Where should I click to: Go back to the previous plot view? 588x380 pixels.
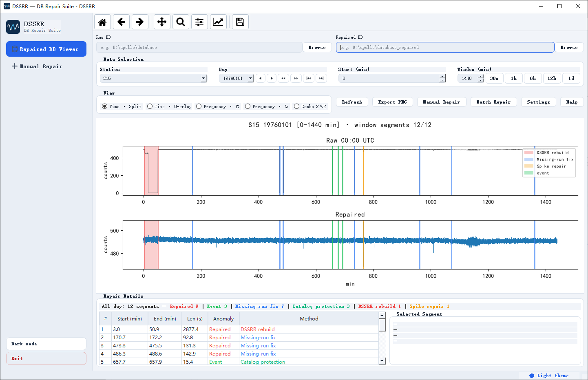tap(121, 22)
